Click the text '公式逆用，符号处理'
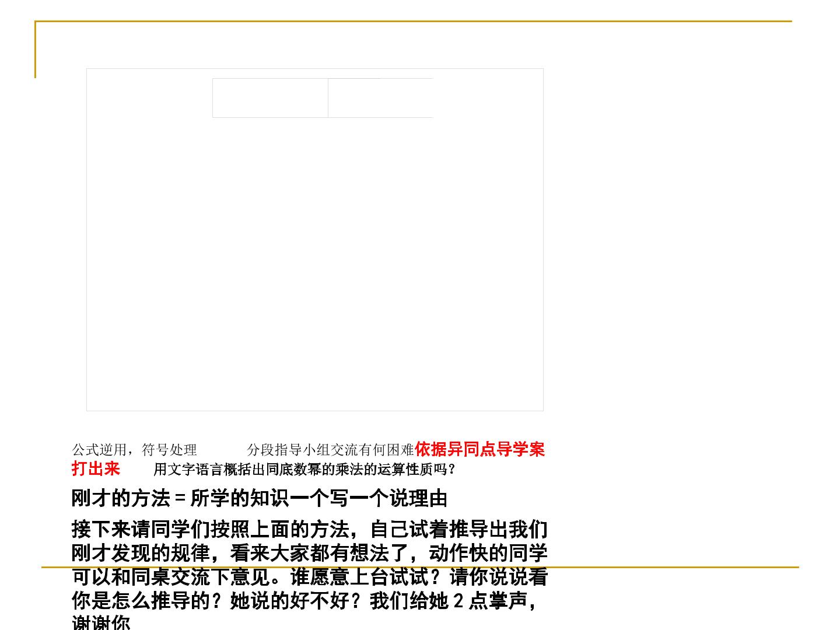Screen dimensions: 840x630 (x=134, y=450)
